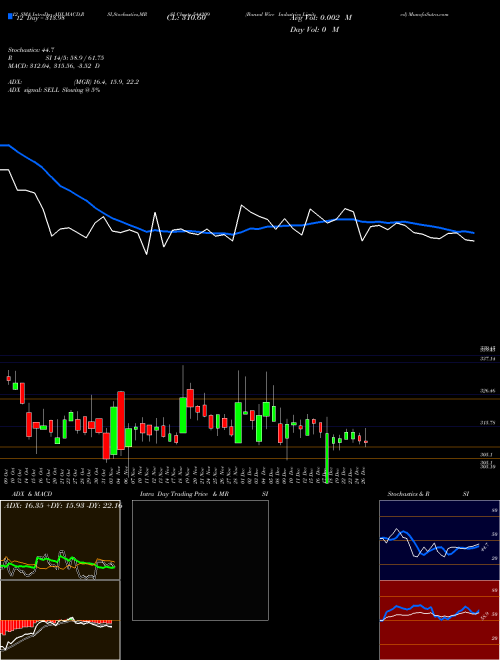
Task: Click the (MGR) 16.4, 15.9, 22.2 values
Action: pos(106,82)
